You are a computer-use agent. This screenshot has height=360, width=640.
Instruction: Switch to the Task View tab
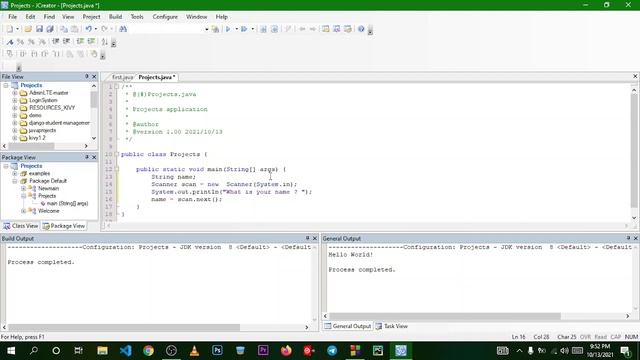(x=391, y=326)
